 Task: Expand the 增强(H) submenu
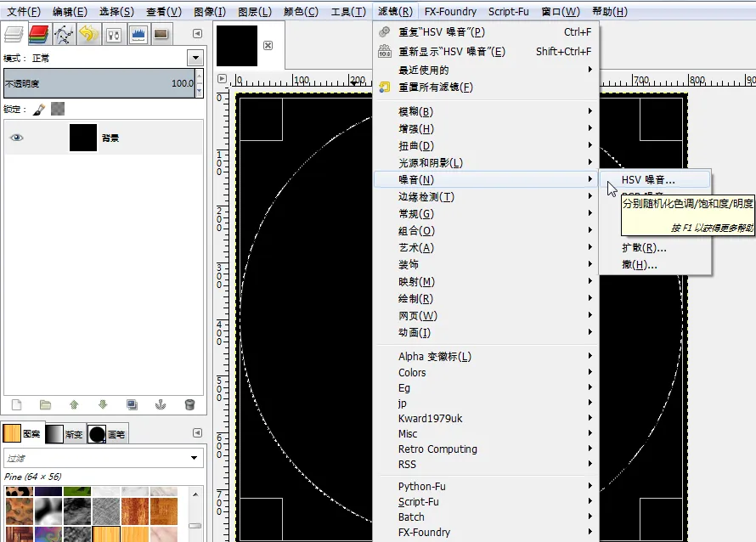pyautogui.click(x=486, y=129)
